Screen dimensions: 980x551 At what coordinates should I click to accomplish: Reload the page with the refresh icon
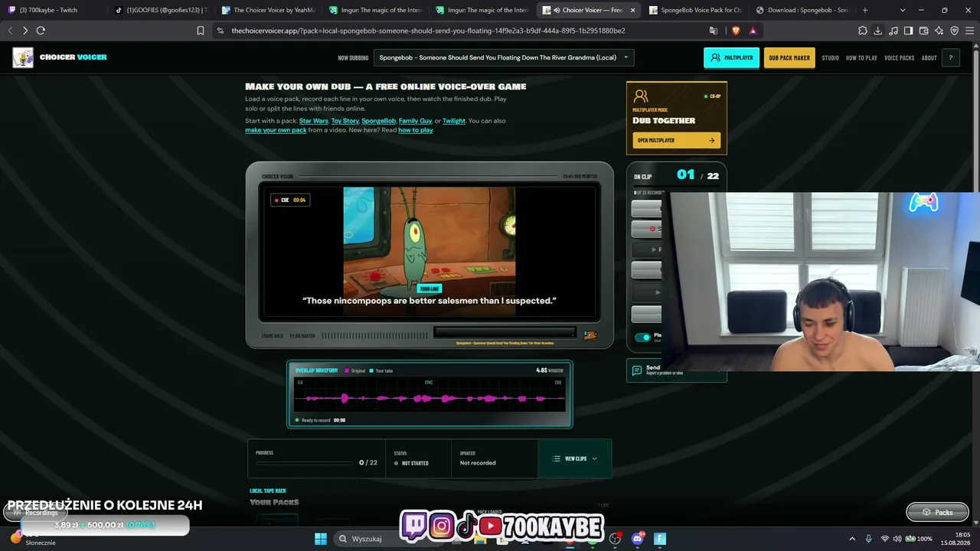pos(41,31)
